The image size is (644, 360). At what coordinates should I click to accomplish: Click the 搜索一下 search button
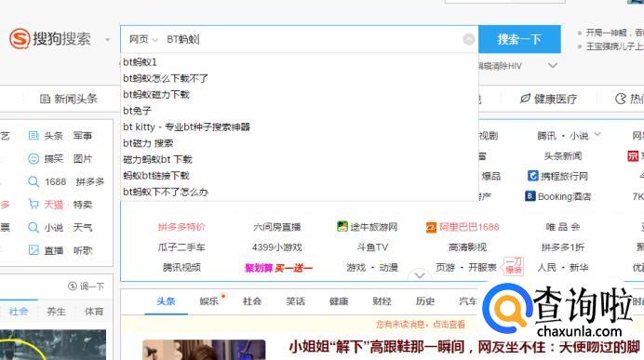[x=519, y=39]
